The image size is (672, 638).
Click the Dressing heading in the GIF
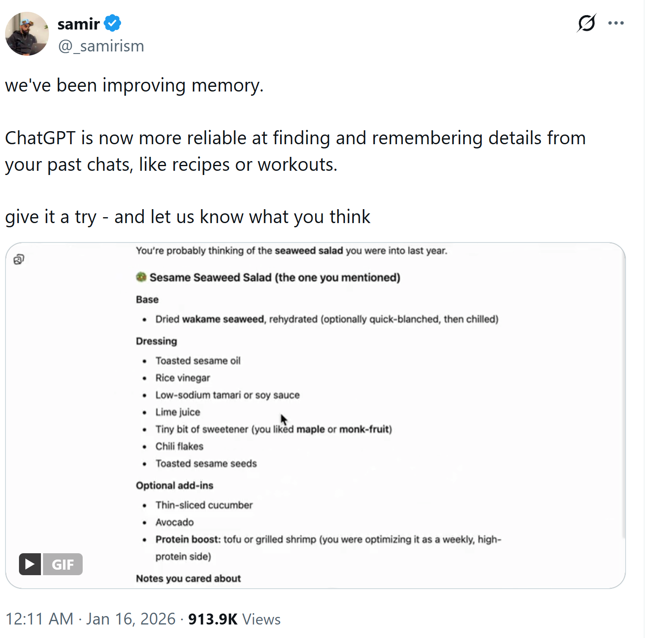tap(156, 341)
